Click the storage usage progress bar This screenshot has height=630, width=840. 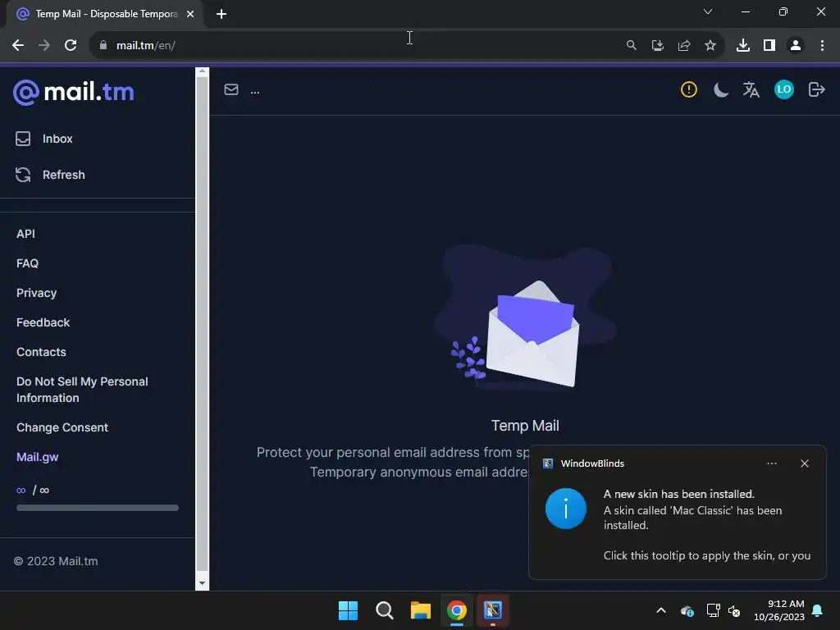point(98,507)
